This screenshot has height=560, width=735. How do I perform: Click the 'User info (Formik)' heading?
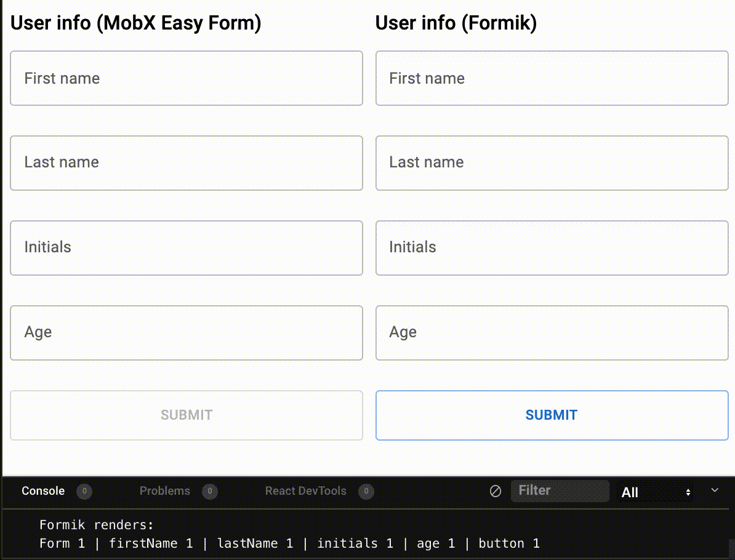click(x=456, y=23)
